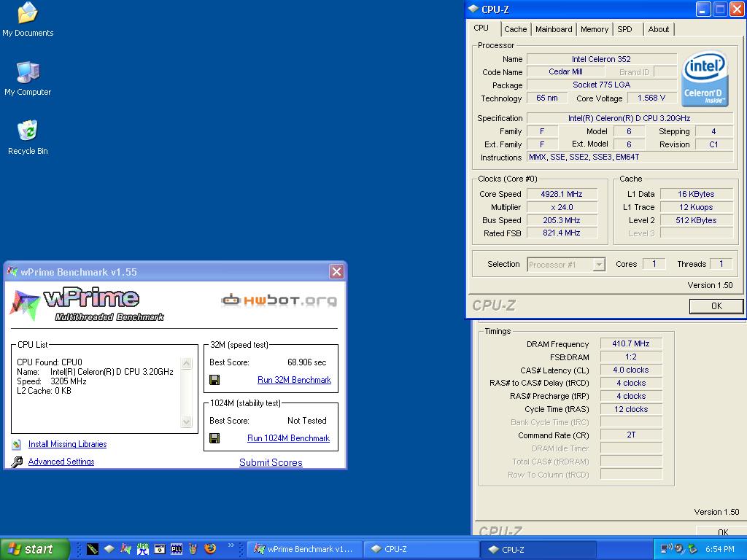747x560 pixels.
Task: Click the CPU List scroll down arrow
Action: pos(187,421)
